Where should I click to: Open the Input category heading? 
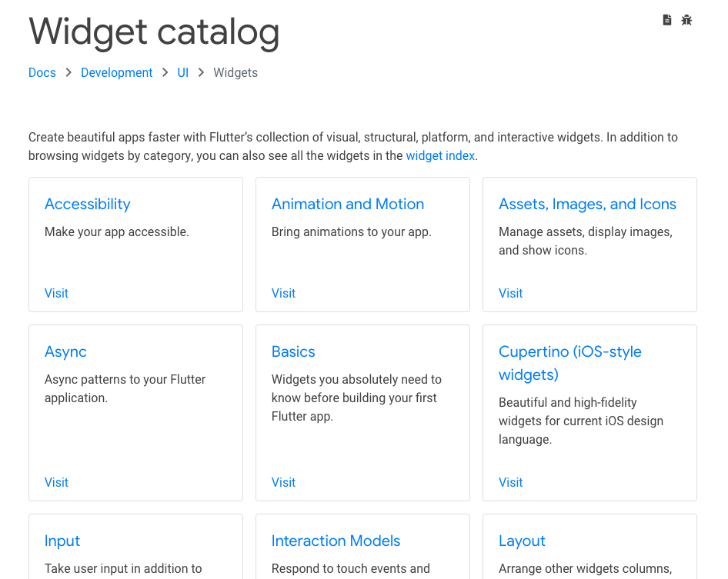62,541
